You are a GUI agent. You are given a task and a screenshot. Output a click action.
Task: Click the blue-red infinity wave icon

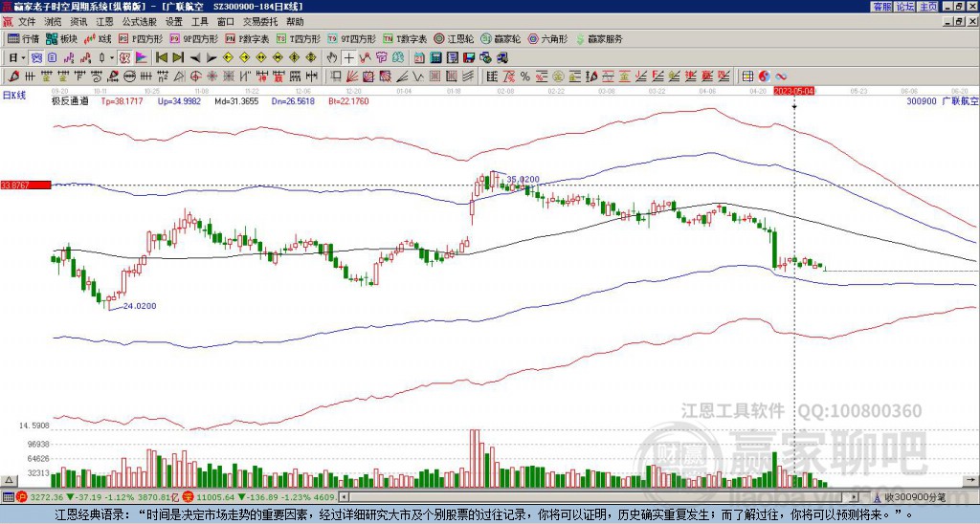[781, 76]
